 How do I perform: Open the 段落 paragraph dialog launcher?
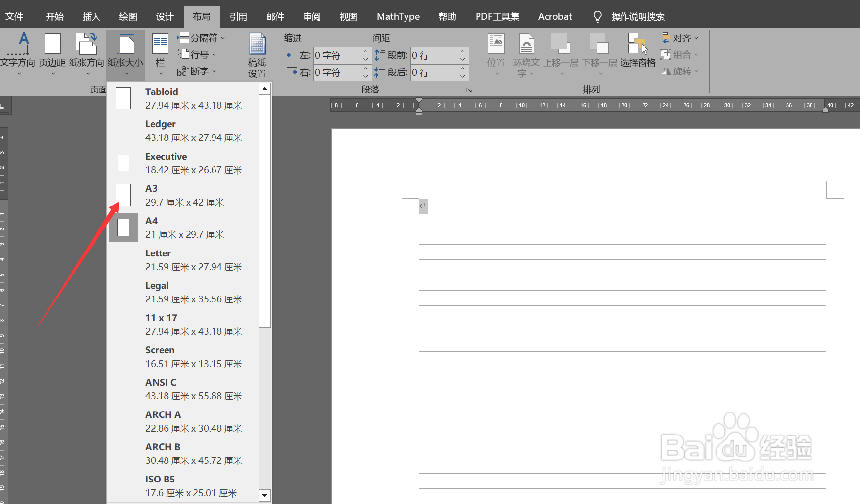[x=469, y=90]
